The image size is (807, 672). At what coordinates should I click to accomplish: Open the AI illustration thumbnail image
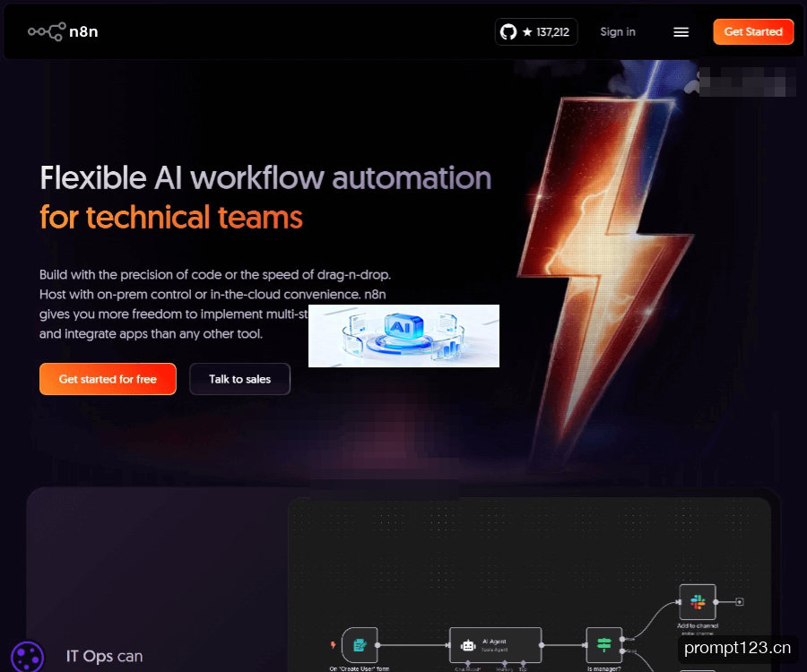coord(403,336)
